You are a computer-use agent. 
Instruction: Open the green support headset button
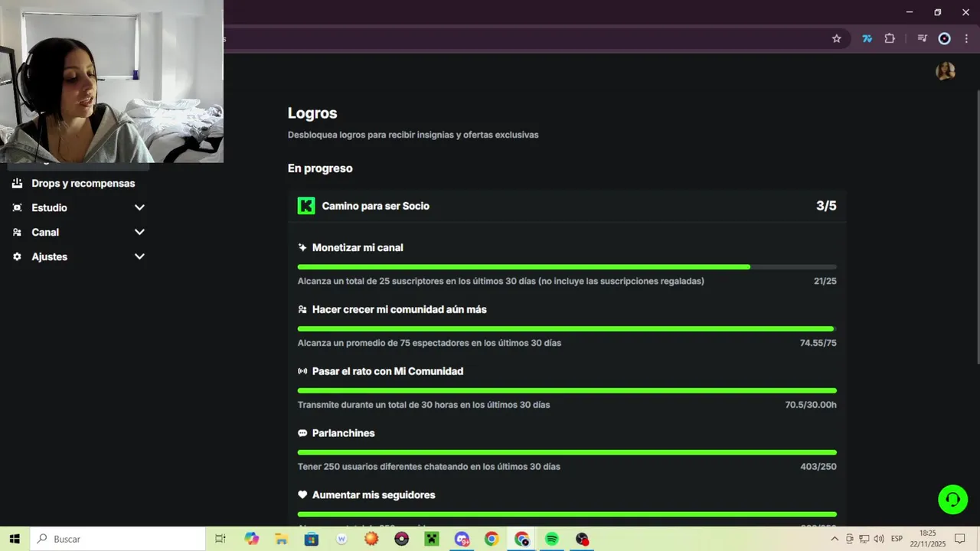pyautogui.click(x=953, y=500)
